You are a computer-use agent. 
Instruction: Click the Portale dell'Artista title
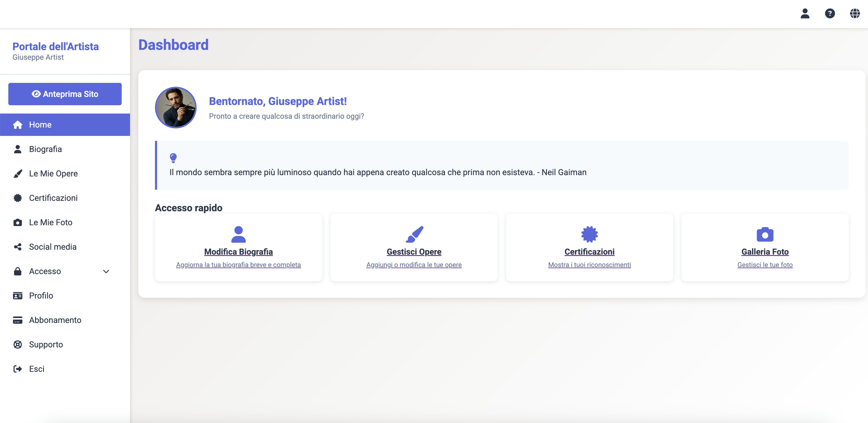[x=56, y=47]
